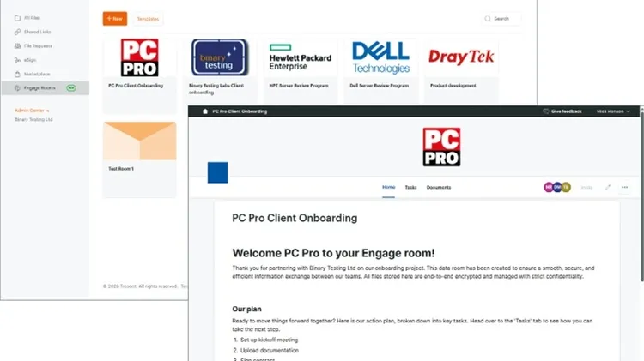
Task: Open eSign icon in sidebar
Action: tap(17, 60)
